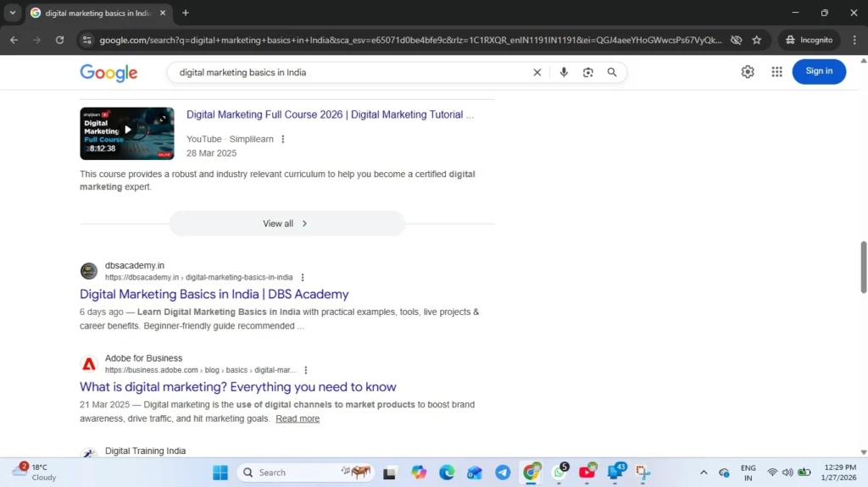Open more options for Adobe result

tap(306, 370)
